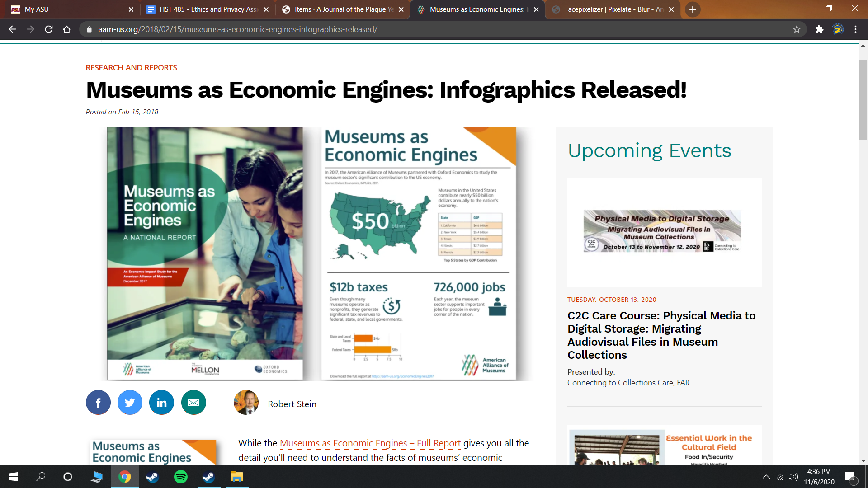Show hidden system tray icons
This screenshot has height=488, width=868.
766,477
